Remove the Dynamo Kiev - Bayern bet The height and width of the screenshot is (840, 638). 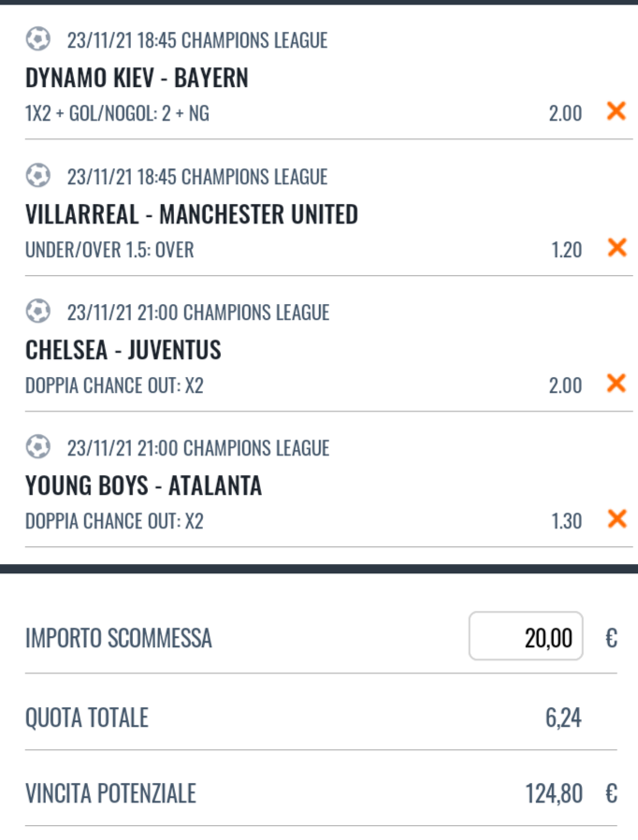click(x=616, y=111)
